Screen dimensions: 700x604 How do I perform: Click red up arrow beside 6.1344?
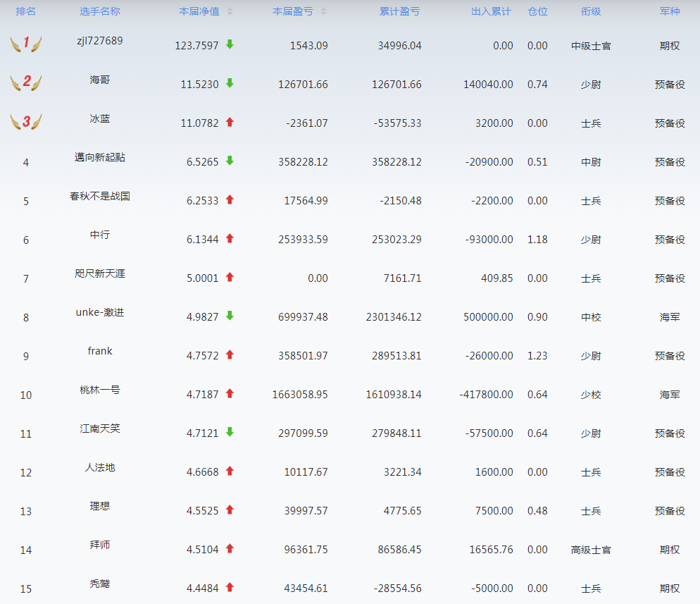(230, 238)
